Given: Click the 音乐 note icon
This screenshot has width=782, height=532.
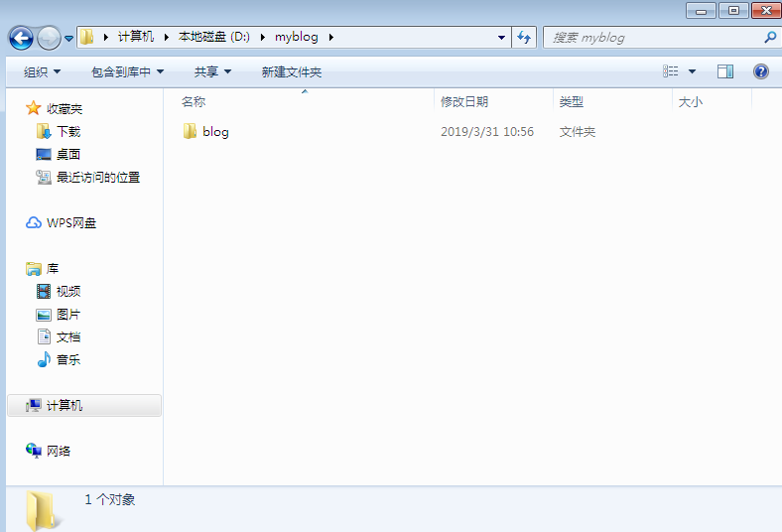Looking at the screenshot, I should [44, 359].
